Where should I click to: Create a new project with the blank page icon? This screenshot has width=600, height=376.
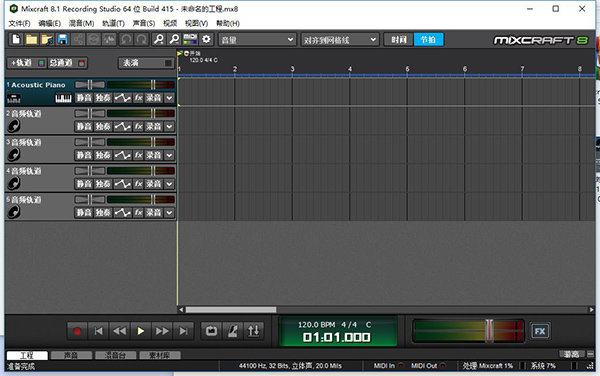pos(16,39)
